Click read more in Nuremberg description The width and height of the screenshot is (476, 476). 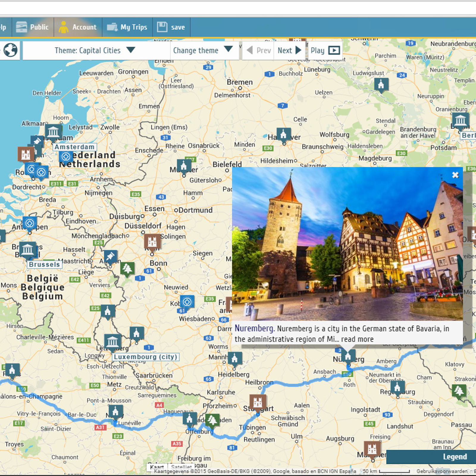point(357,339)
